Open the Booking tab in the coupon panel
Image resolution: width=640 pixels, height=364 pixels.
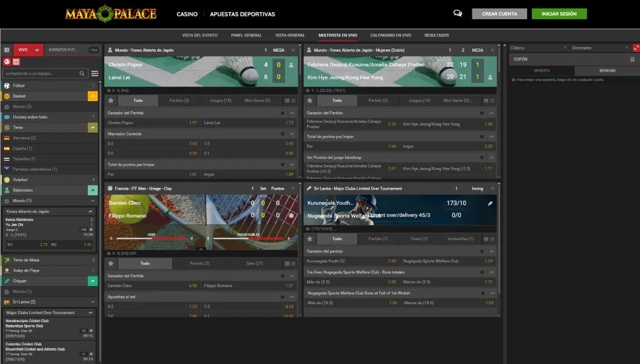coord(607,70)
